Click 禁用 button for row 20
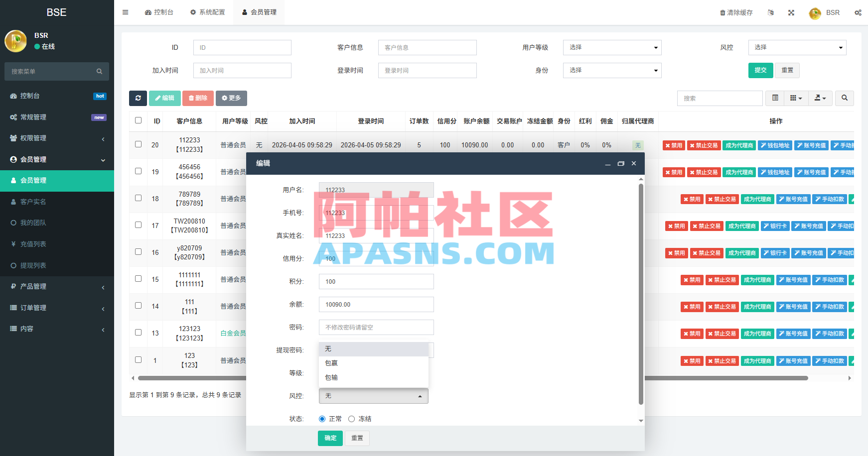The image size is (868, 456). [x=674, y=145]
